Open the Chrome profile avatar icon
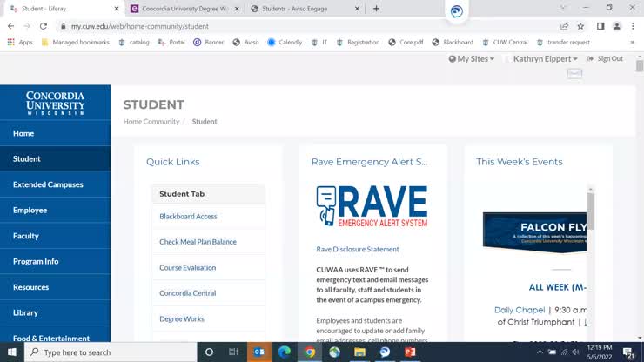The image size is (644, 362). point(617,26)
